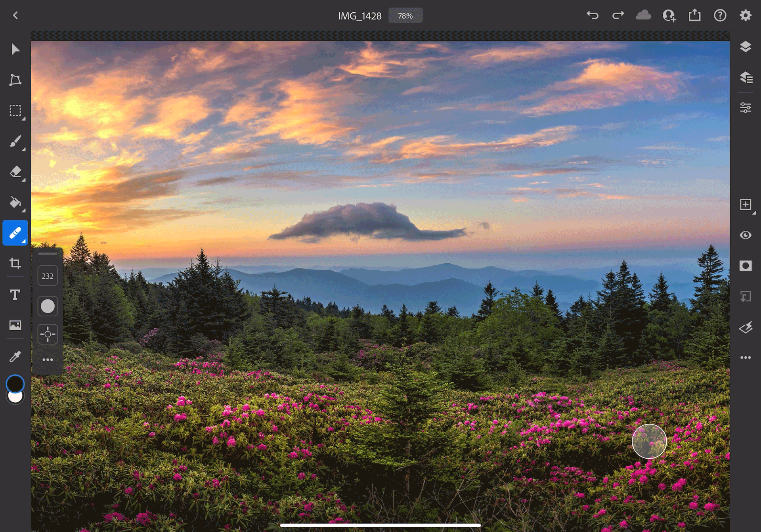761x532 pixels.
Task: Toggle the detailed Layers view panel
Action: 746,77
